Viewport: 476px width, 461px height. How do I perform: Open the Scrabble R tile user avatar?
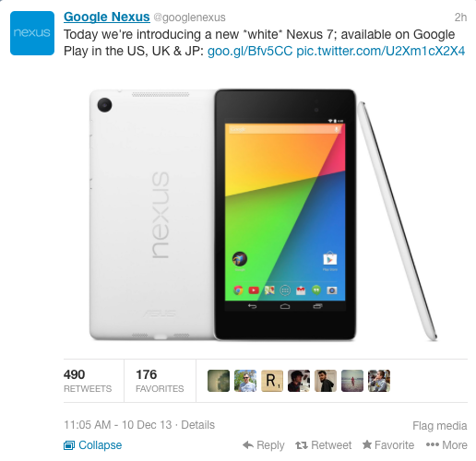[272, 381]
